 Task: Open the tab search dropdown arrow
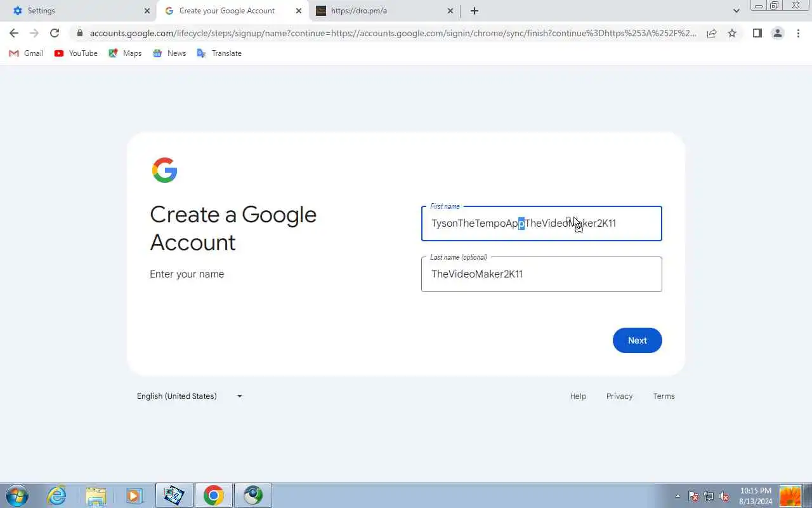pyautogui.click(x=737, y=11)
